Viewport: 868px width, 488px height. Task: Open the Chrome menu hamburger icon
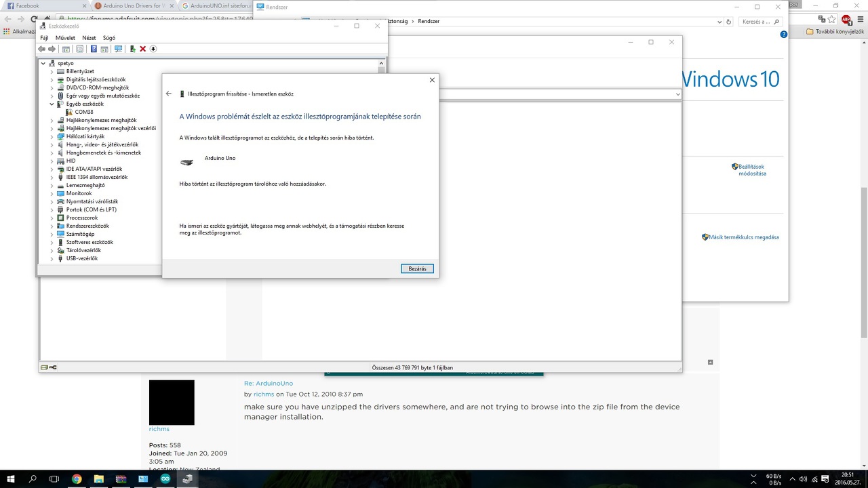pyautogui.click(x=861, y=19)
